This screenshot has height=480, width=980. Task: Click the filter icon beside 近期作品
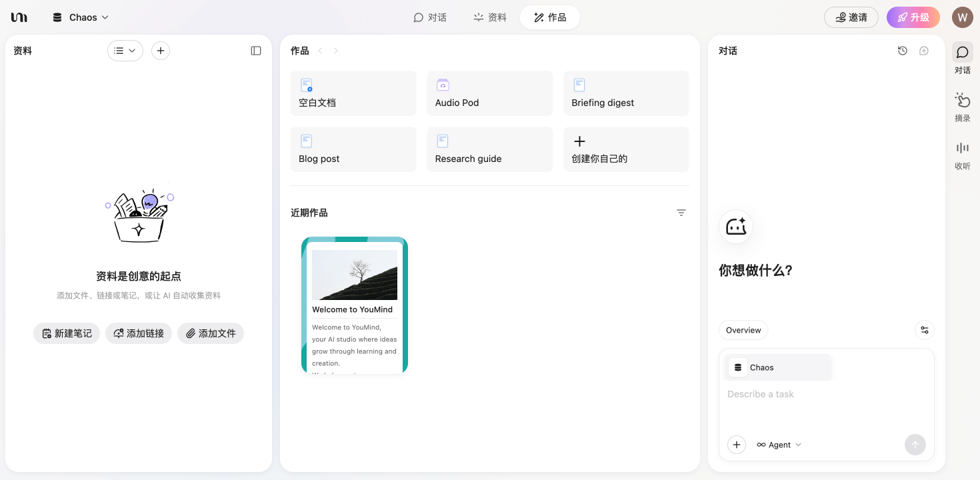pyautogui.click(x=681, y=213)
